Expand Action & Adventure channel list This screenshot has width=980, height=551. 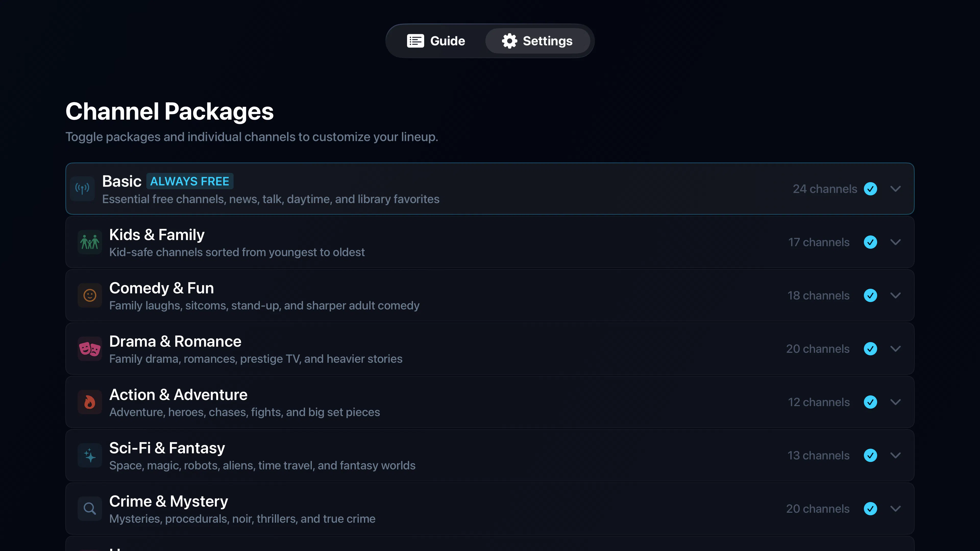tap(896, 402)
